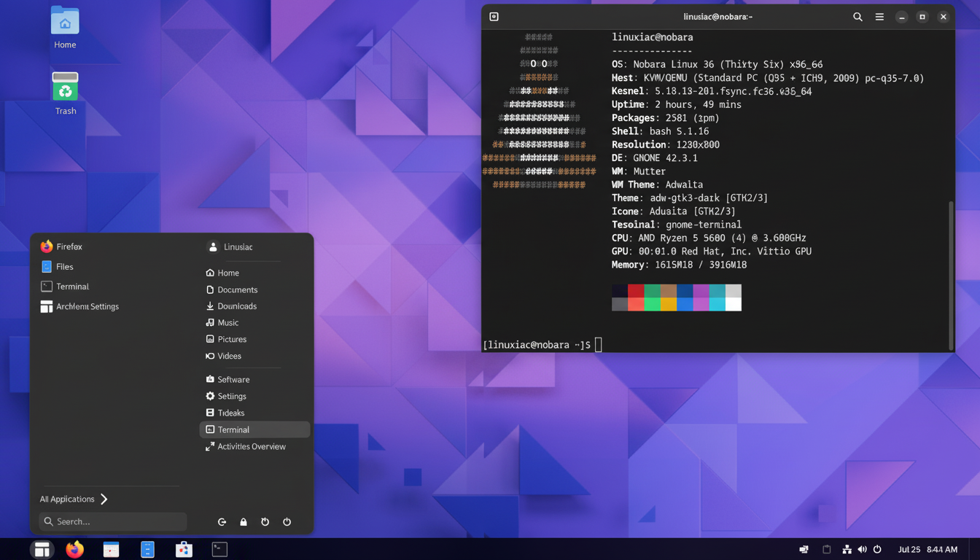Click the Shut down power icon
Viewport: 980px width, 560px height.
point(287,521)
